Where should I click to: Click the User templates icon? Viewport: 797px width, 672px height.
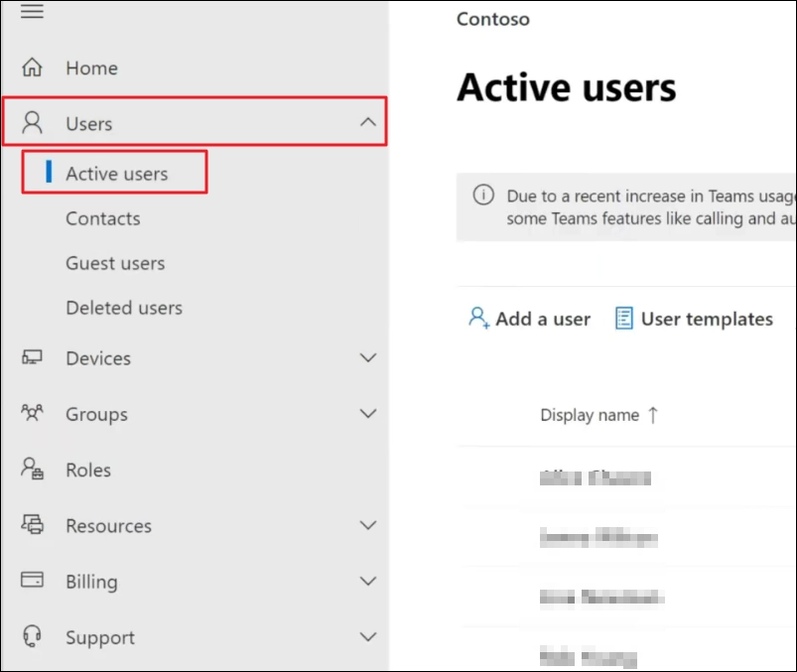coord(625,318)
